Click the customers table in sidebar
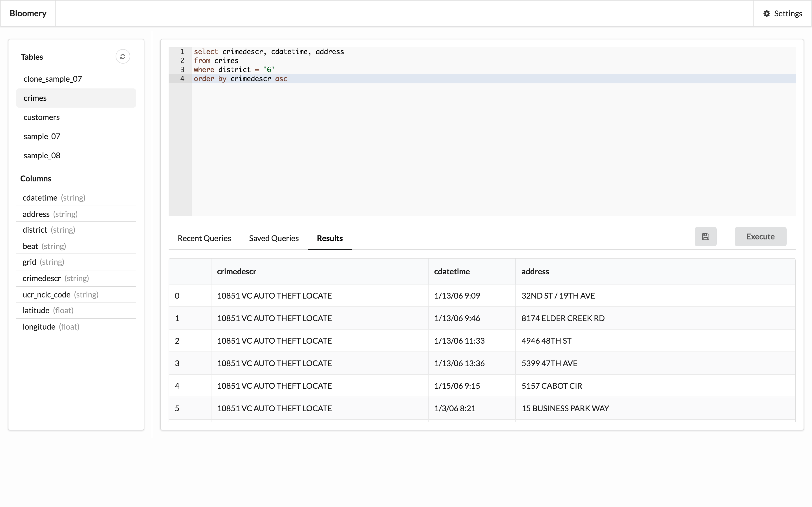 (41, 117)
